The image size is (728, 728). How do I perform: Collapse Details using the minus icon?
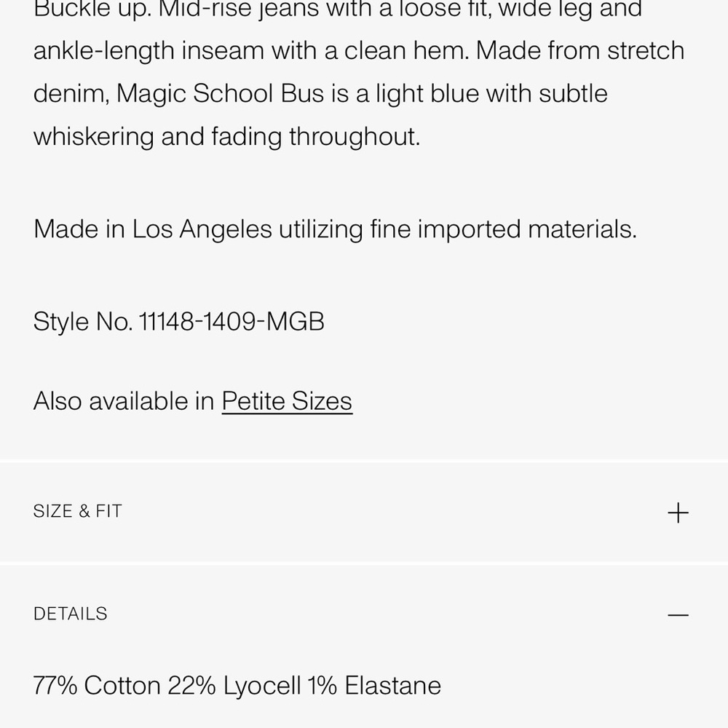tap(678, 615)
